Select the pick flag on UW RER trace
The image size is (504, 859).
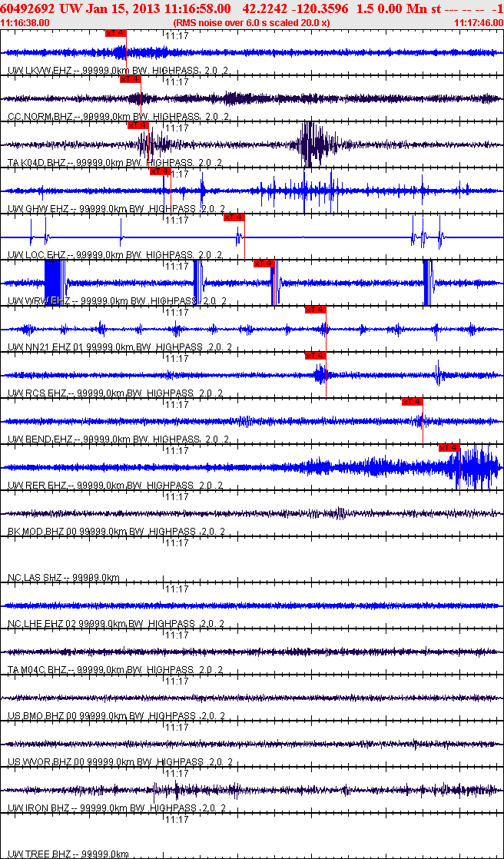(449, 448)
